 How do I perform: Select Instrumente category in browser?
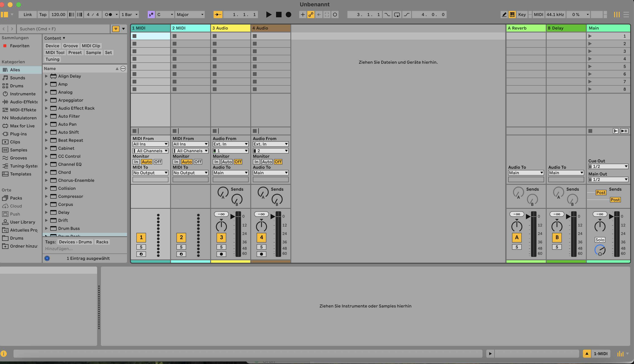click(x=23, y=94)
